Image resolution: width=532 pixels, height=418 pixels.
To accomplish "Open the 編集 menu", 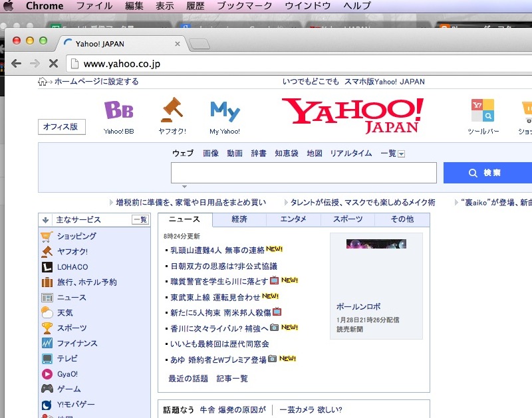I will coord(134,6).
